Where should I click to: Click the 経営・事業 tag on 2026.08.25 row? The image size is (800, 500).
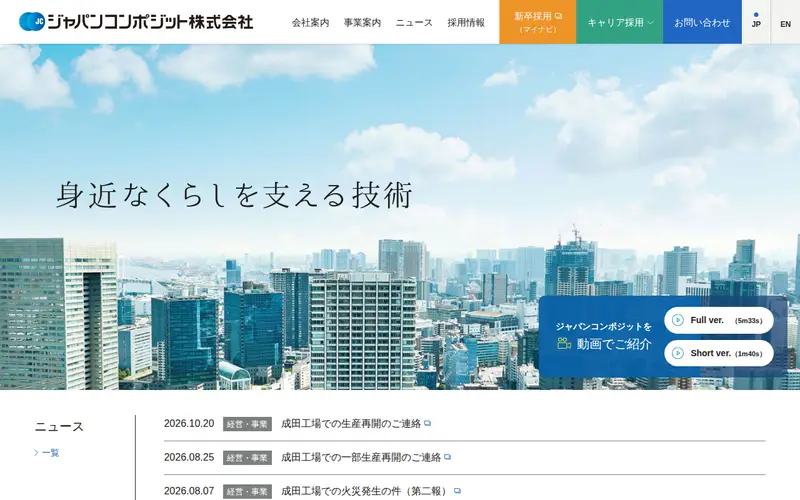pyautogui.click(x=247, y=458)
